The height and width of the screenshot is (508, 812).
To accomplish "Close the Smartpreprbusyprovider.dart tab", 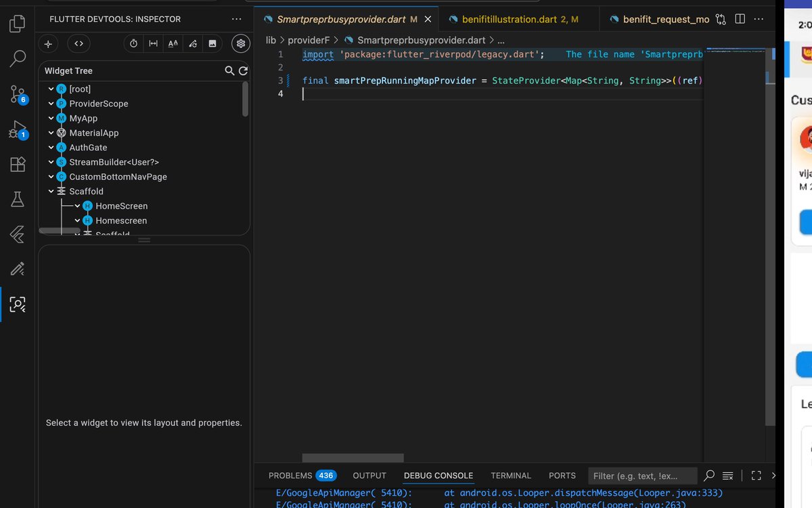I will click(426, 20).
